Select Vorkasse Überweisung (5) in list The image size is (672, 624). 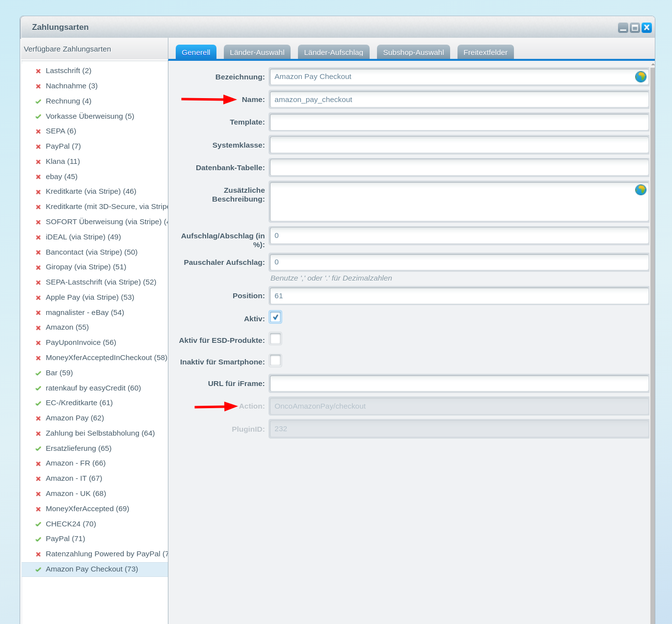pyautogui.click(x=90, y=116)
